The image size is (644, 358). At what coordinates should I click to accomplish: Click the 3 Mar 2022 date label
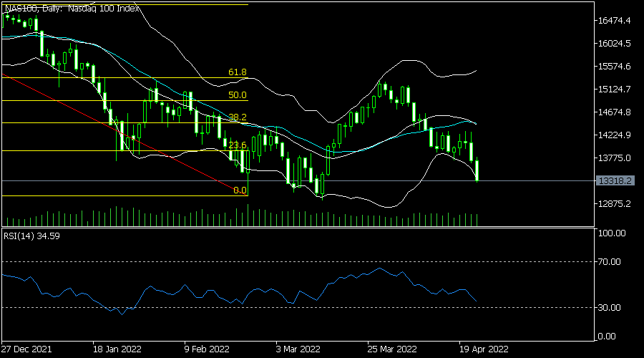point(298,349)
